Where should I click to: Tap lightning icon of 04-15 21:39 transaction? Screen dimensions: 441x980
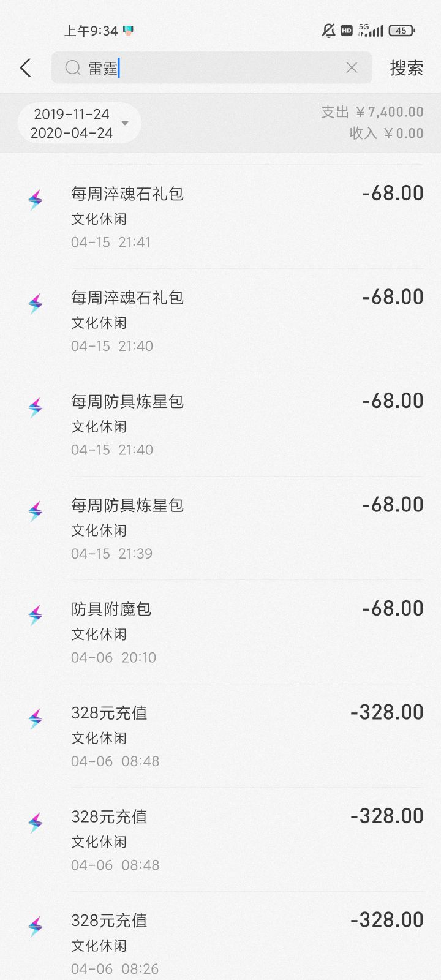tap(36, 511)
